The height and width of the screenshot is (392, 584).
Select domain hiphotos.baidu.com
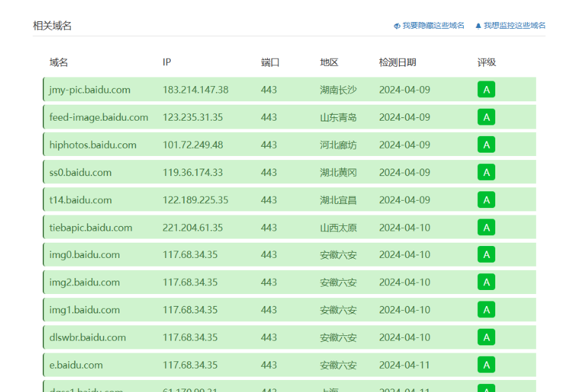93,145
